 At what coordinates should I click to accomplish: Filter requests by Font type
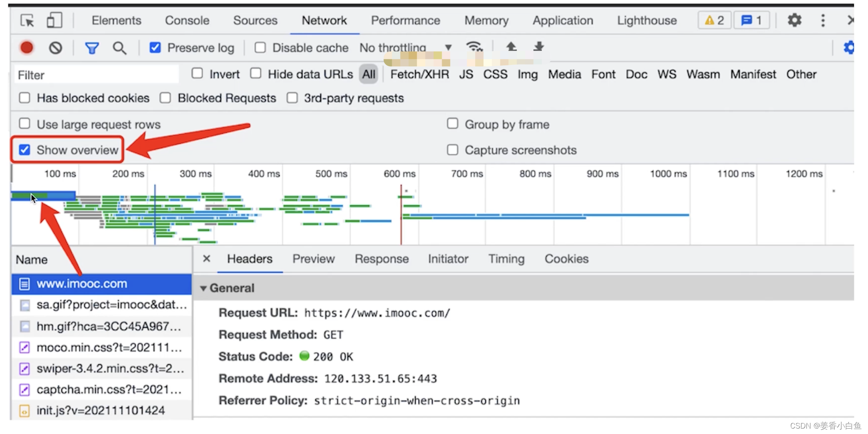(603, 74)
